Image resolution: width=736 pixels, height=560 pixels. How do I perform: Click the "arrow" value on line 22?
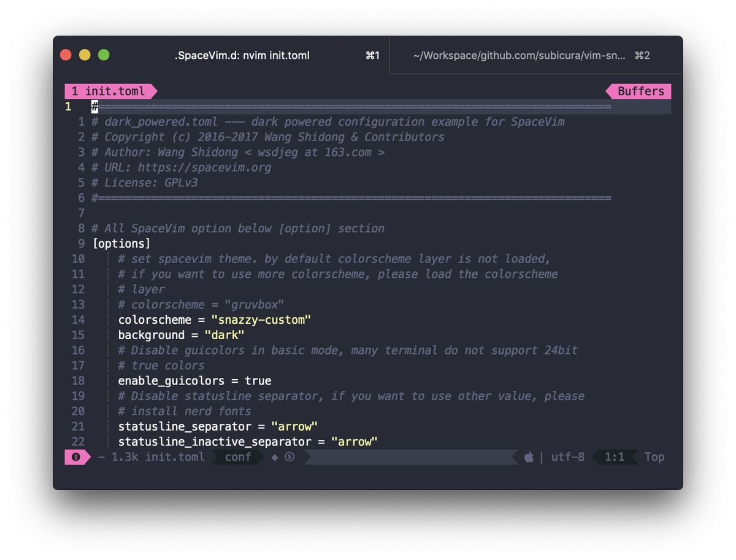click(355, 442)
